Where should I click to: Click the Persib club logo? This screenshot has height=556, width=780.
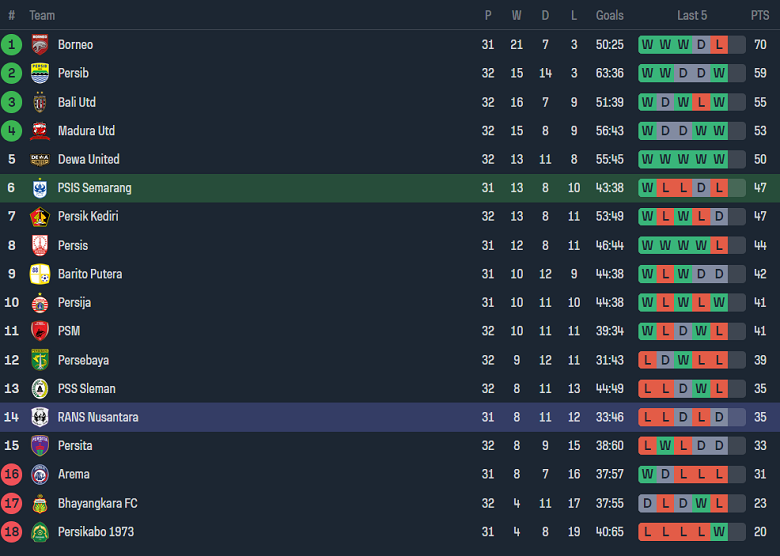pos(40,73)
